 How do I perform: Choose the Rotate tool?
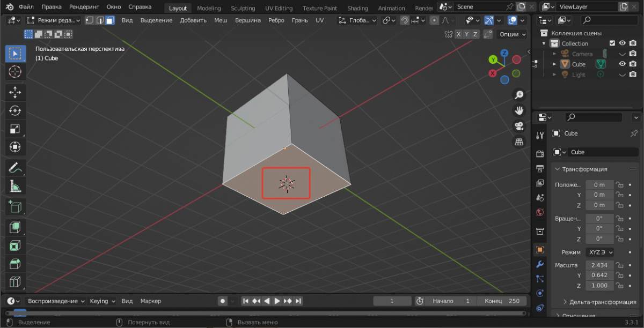coord(15,110)
